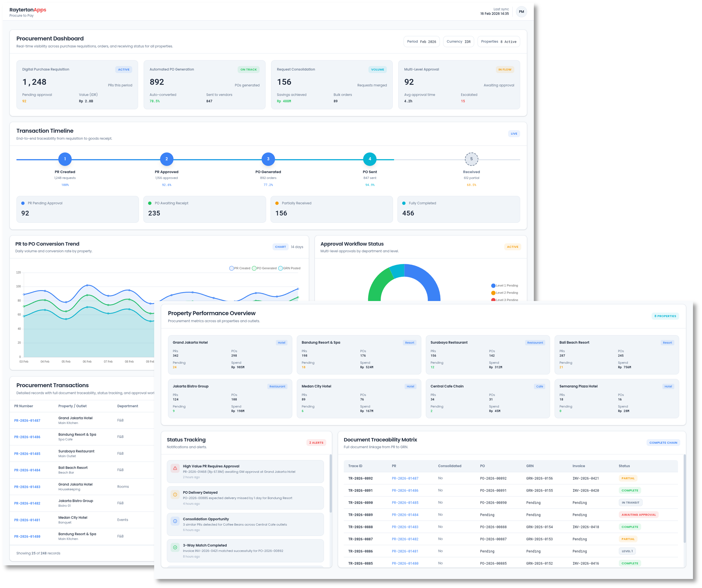Click the dashed Received step circle
The height and width of the screenshot is (588, 702).
click(471, 159)
